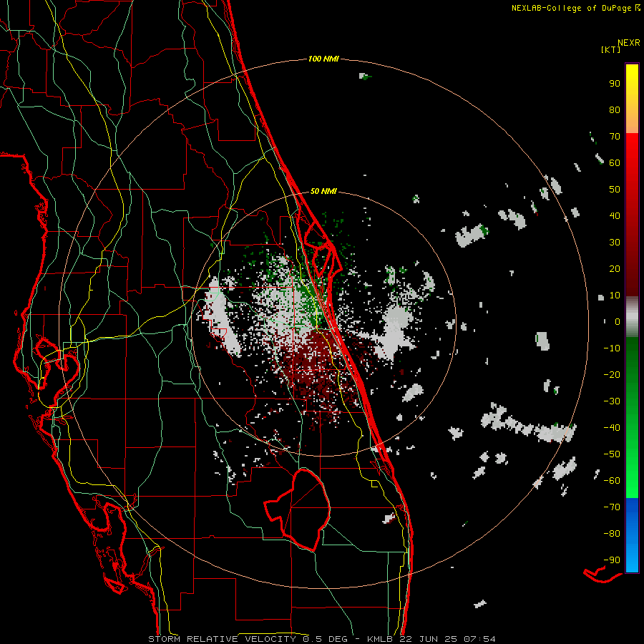Select the 40 value on the velocity scale
The width and height of the screenshot is (644, 644).
click(x=615, y=215)
